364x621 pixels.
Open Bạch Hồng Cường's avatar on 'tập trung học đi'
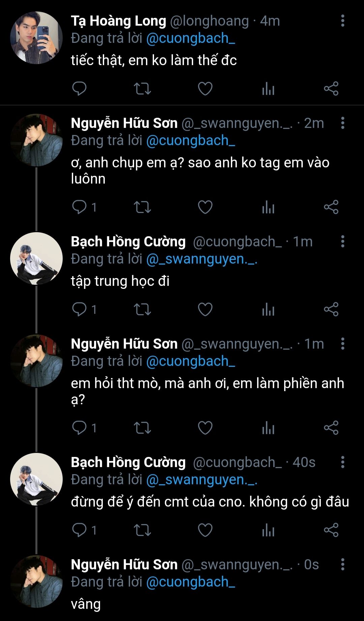(x=36, y=259)
